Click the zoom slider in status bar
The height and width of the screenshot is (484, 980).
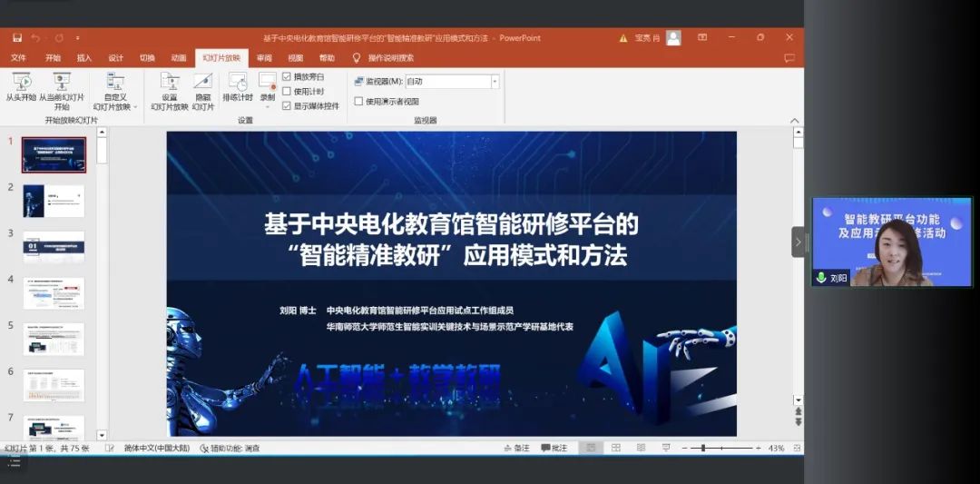pyautogui.click(x=703, y=448)
